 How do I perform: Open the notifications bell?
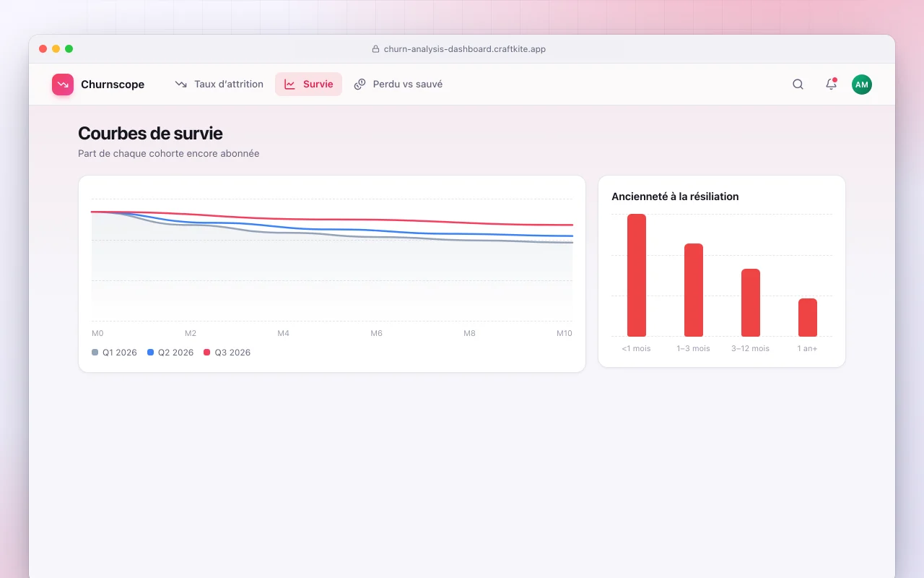pyautogui.click(x=831, y=85)
